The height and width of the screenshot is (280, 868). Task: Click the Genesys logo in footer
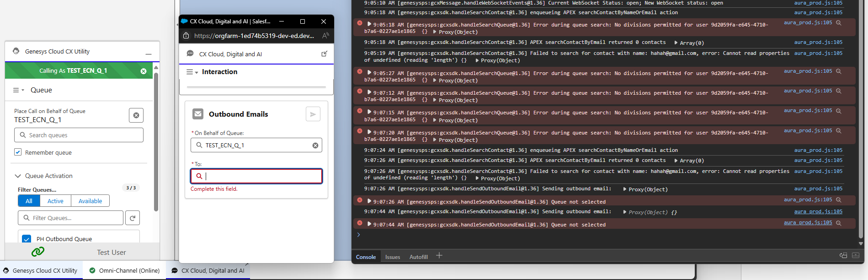(x=38, y=252)
